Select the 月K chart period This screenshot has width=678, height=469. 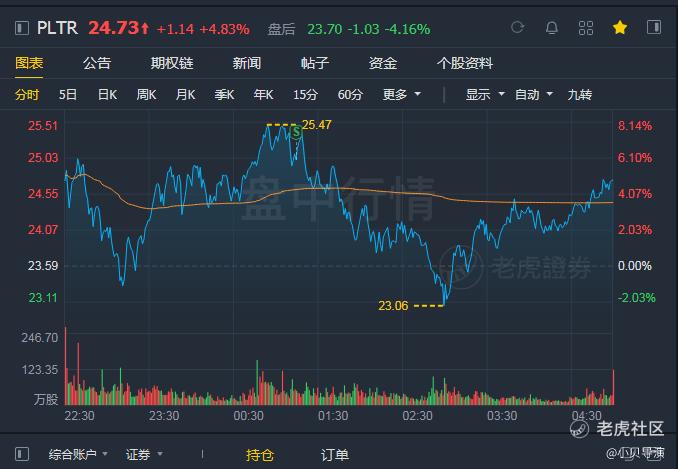pos(185,94)
